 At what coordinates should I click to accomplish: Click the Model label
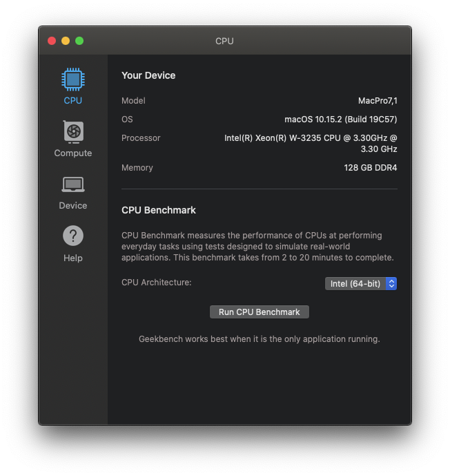133,101
